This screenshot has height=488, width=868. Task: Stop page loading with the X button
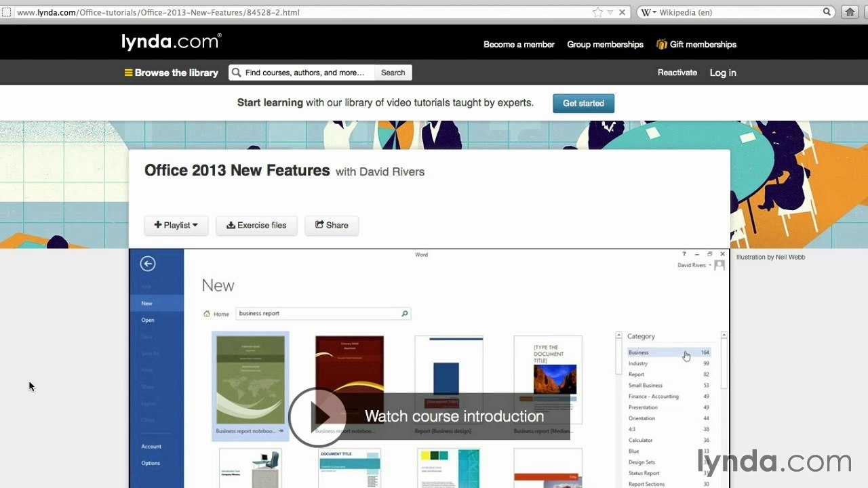(622, 12)
